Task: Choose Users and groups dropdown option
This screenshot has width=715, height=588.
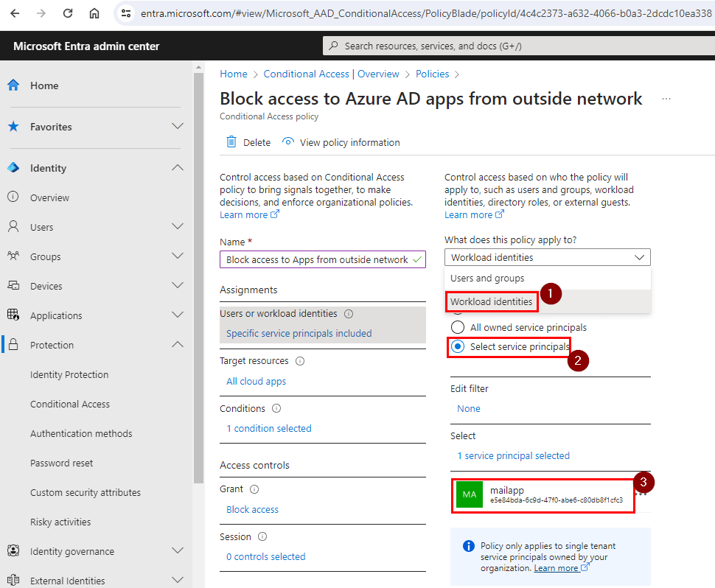Action: (487, 279)
